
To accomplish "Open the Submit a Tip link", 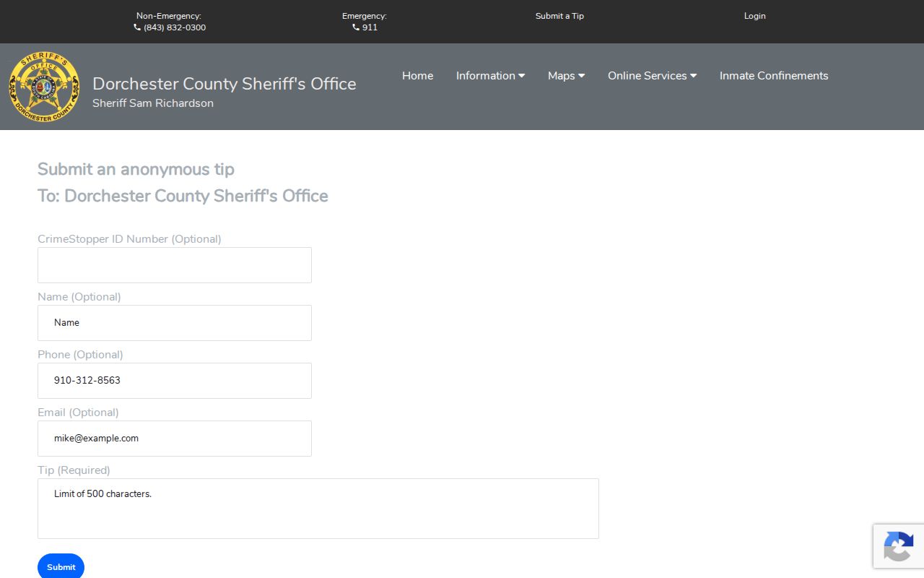I will click(559, 16).
